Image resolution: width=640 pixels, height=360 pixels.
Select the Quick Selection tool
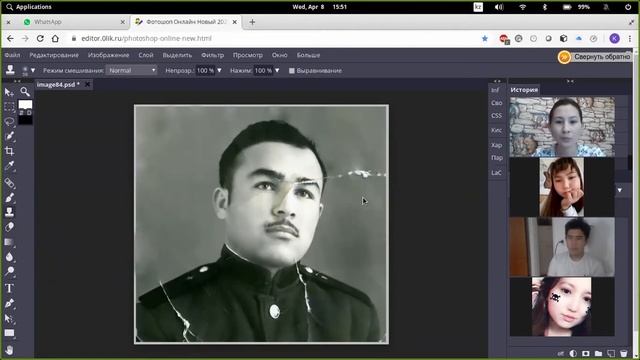(x=9, y=136)
